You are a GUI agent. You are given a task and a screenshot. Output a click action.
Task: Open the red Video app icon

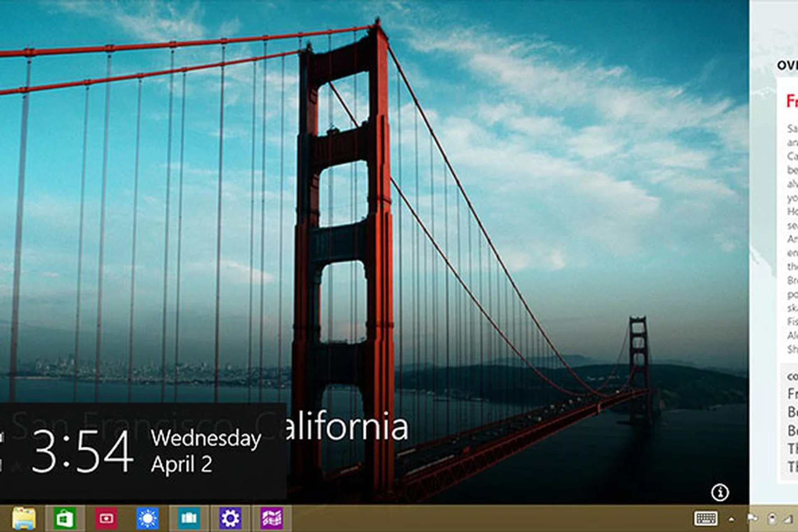[106, 518]
